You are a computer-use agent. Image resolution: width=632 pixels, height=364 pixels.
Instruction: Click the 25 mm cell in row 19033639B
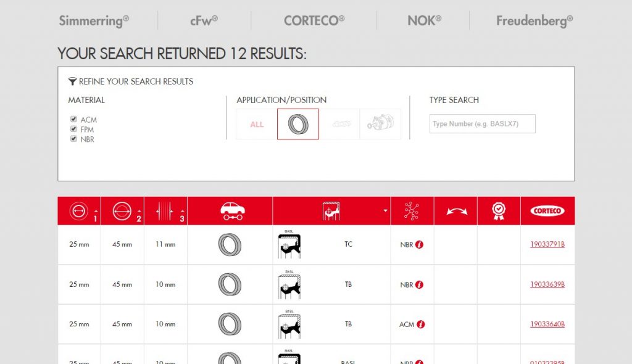pos(79,284)
